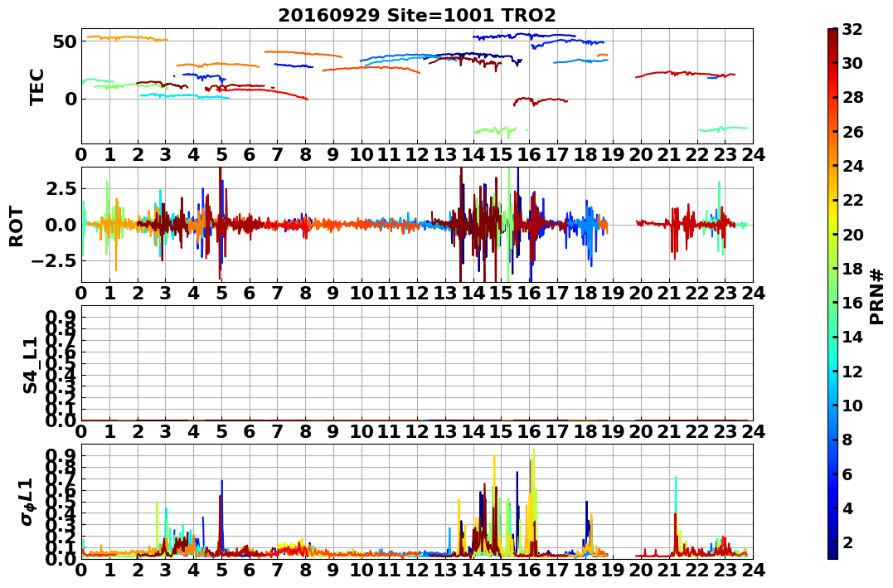Image resolution: width=893 pixels, height=588 pixels.
Task: Click the "TEC" y-axis label
Action: (37, 86)
